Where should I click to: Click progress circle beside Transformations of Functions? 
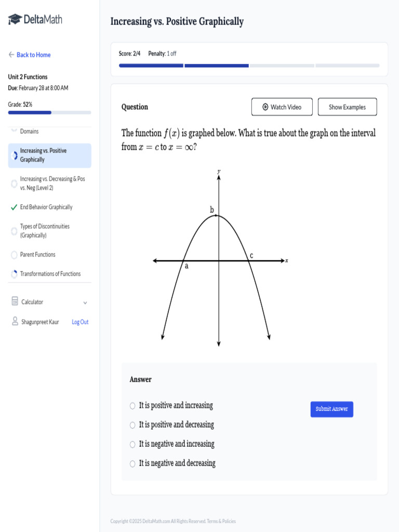(x=14, y=274)
